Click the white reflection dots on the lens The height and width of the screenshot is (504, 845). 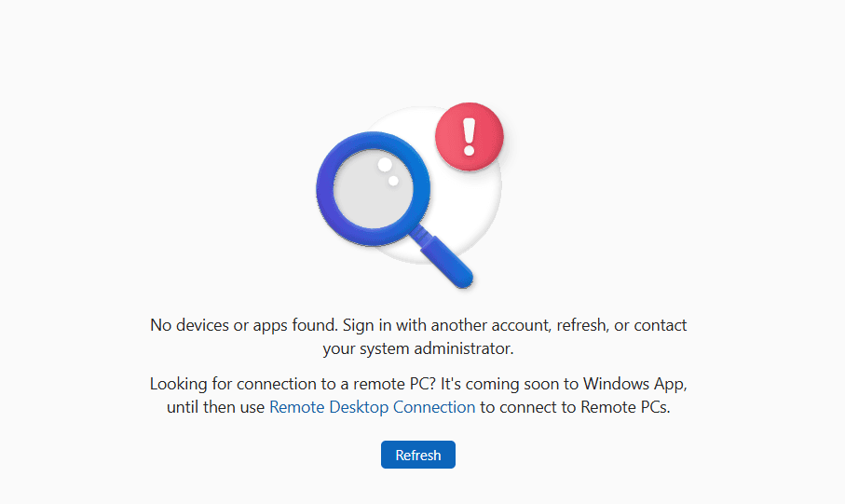(387, 170)
